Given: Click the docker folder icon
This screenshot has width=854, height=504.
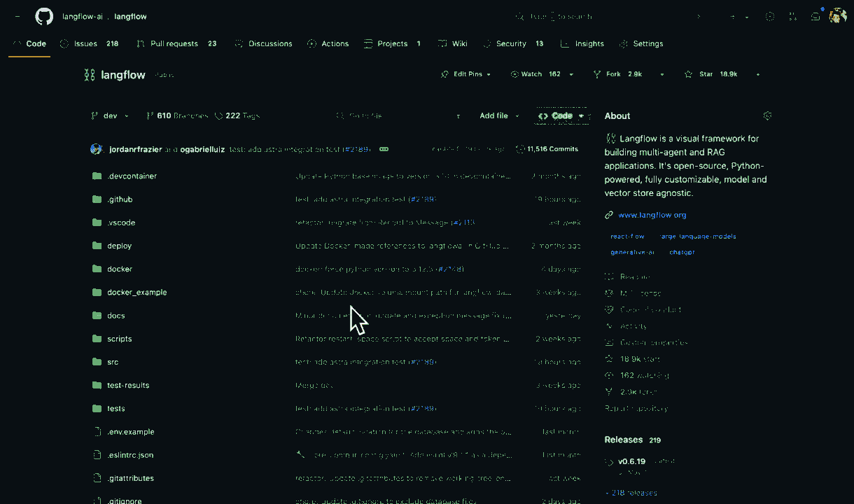Looking at the screenshot, I should [97, 269].
